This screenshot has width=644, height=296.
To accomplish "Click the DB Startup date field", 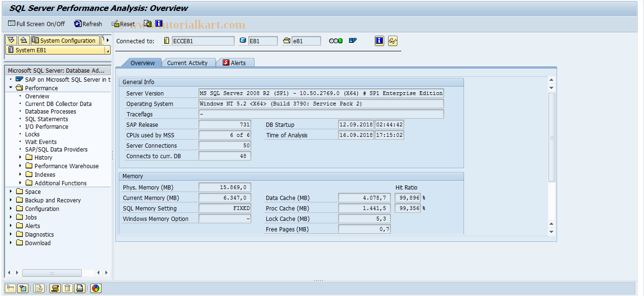I will tap(356, 124).
